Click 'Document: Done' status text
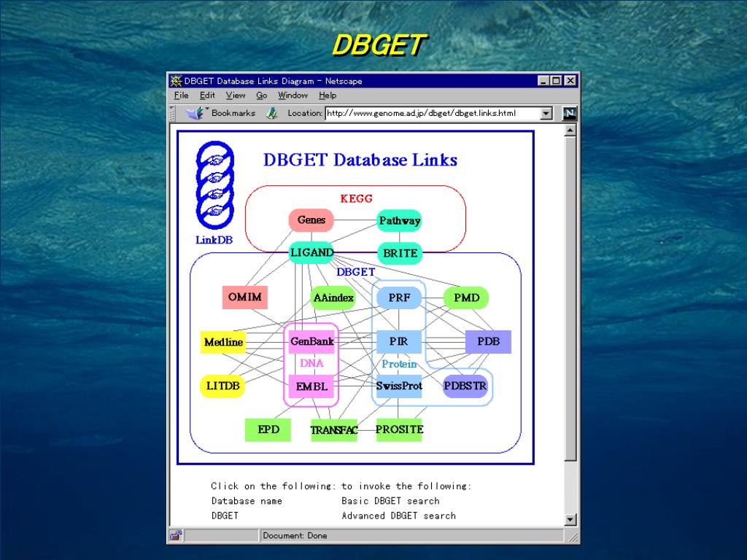The height and width of the screenshot is (560, 747). click(x=295, y=536)
